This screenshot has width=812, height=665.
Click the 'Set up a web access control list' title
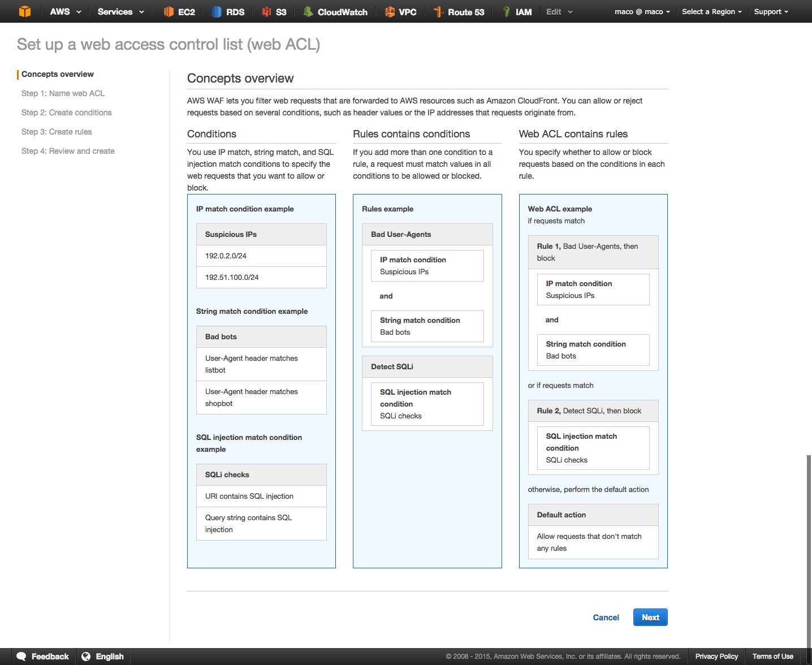(x=169, y=44)
